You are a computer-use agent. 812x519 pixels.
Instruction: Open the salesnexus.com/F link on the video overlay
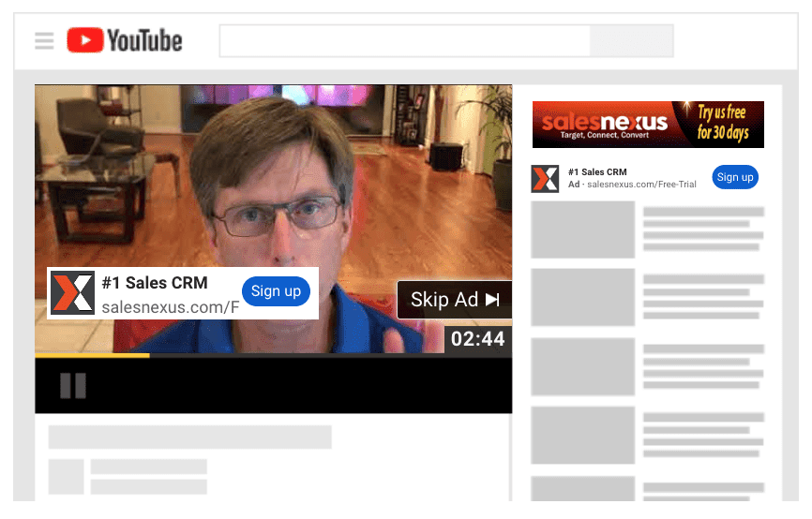tap(171, 307)
